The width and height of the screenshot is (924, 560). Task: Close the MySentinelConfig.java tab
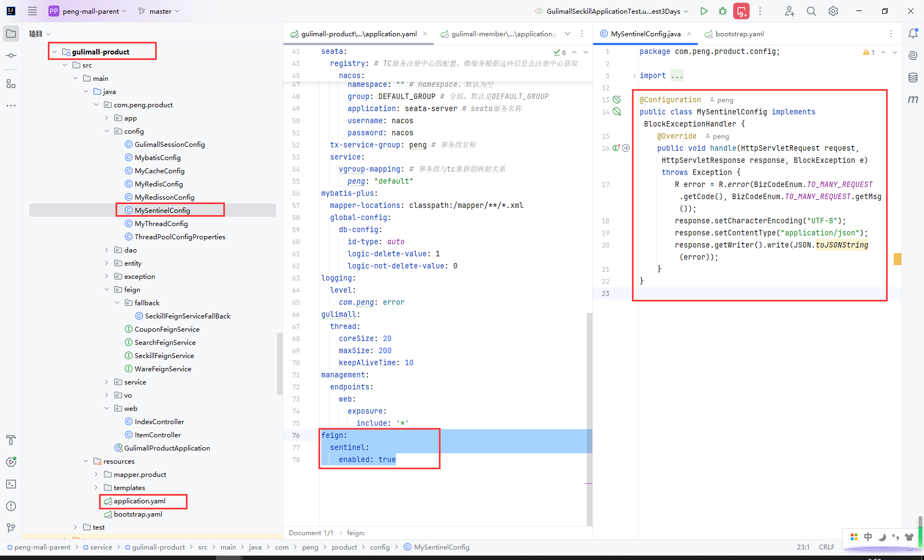[689, 34]
